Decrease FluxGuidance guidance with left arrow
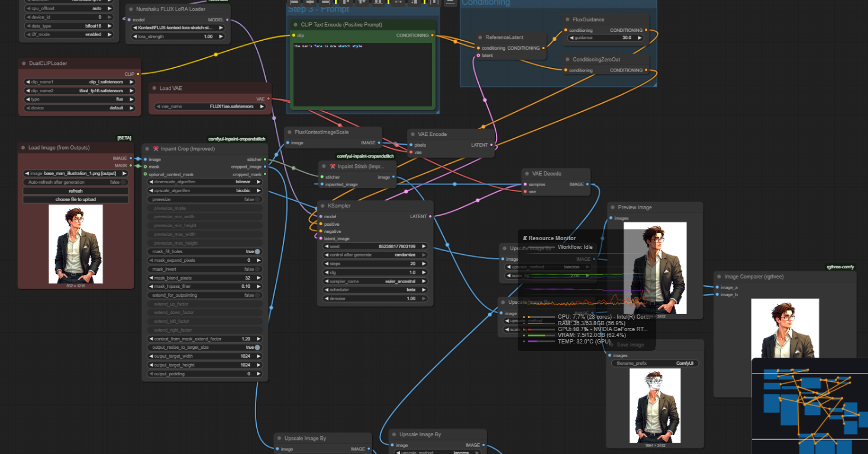The height and width of the screenshot is (454, 868). coord(572,38)
